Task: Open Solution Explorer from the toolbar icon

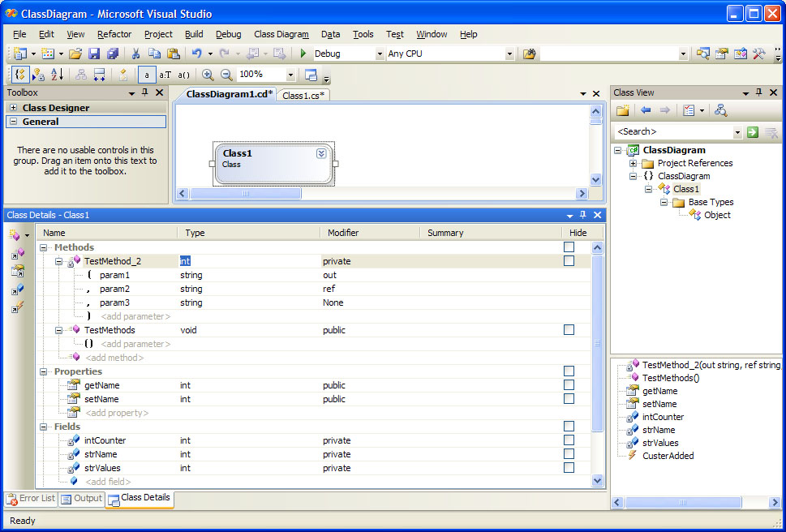Action: pos(702,53)
